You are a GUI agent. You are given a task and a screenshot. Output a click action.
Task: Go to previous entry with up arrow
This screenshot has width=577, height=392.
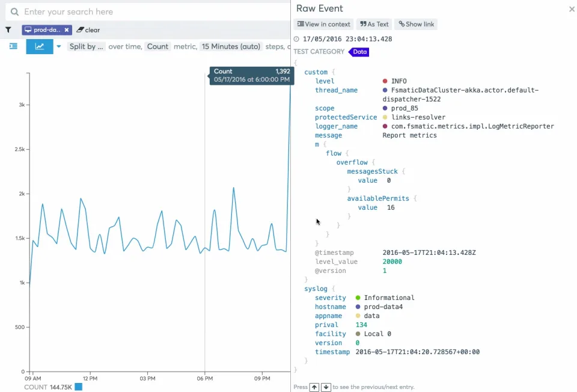314,387
